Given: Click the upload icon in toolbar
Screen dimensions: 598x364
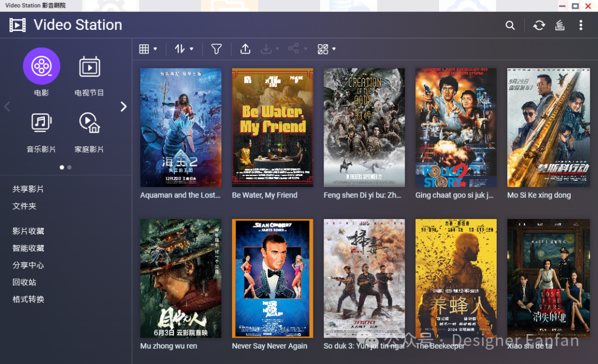Looking at the screenshot, I should [x=245, y=49].
